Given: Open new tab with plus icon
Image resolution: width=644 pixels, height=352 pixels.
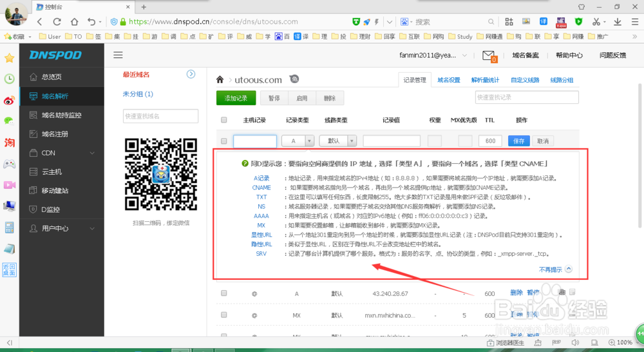Looking at the screenshot, I should tap(144, 7).
